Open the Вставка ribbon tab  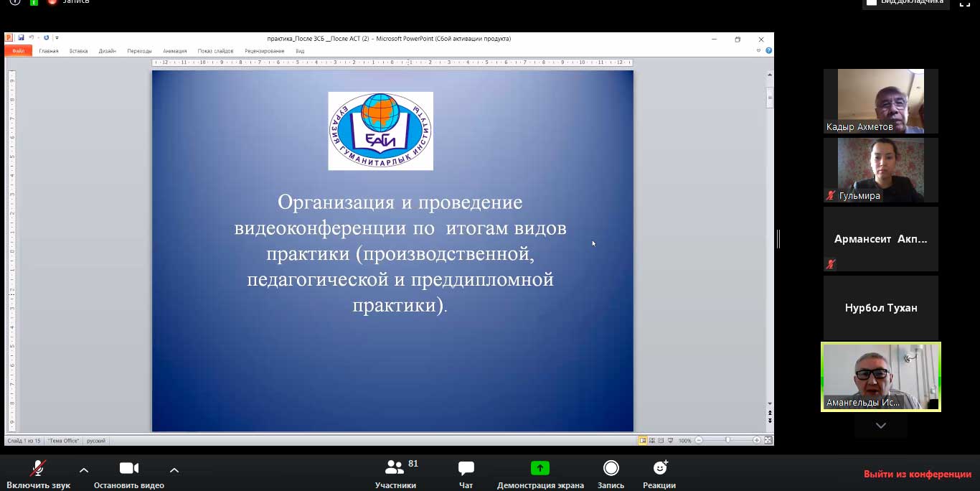click(x=78, y=51)
